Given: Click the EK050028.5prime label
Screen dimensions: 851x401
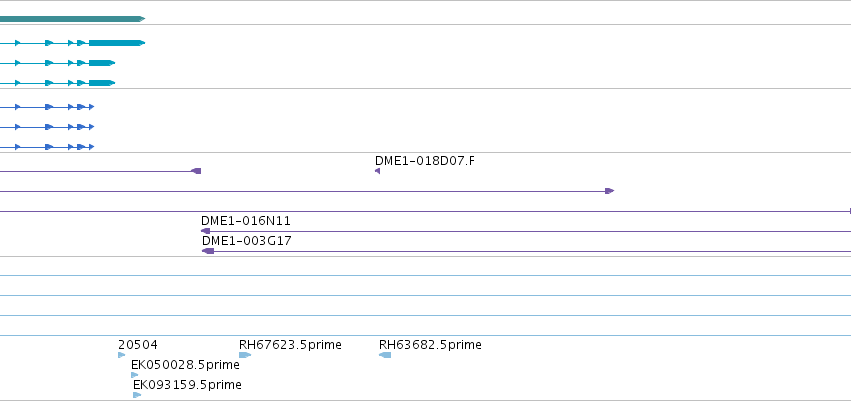Looking at the screenshot, I should pos(185,365).
